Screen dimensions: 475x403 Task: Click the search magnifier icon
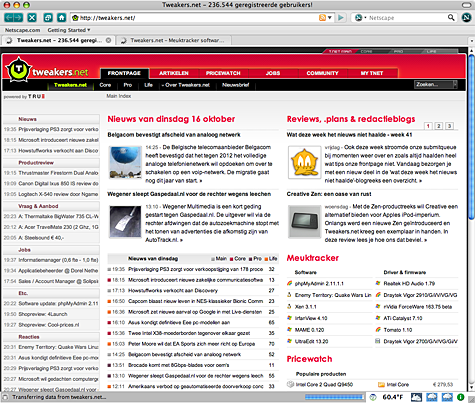pos(451,17)
